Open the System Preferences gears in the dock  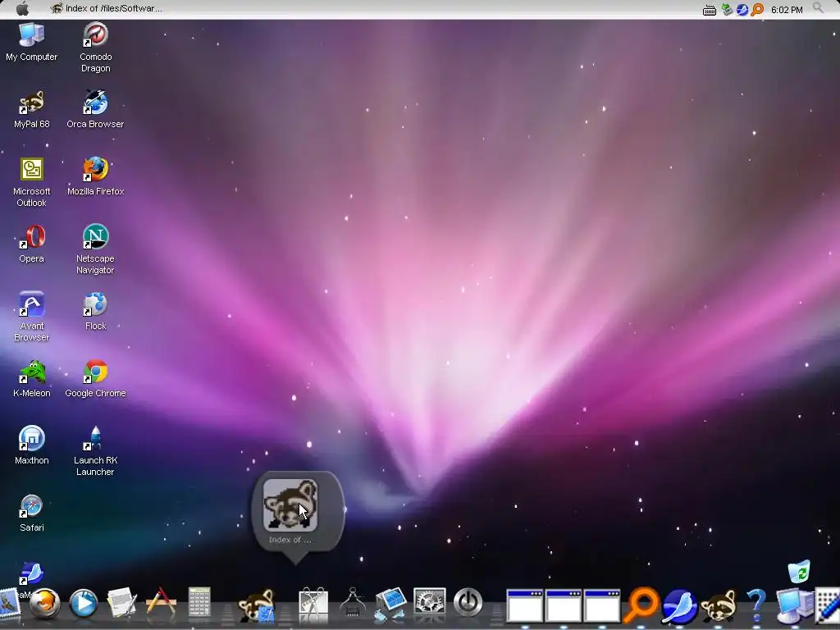(430, 603)
